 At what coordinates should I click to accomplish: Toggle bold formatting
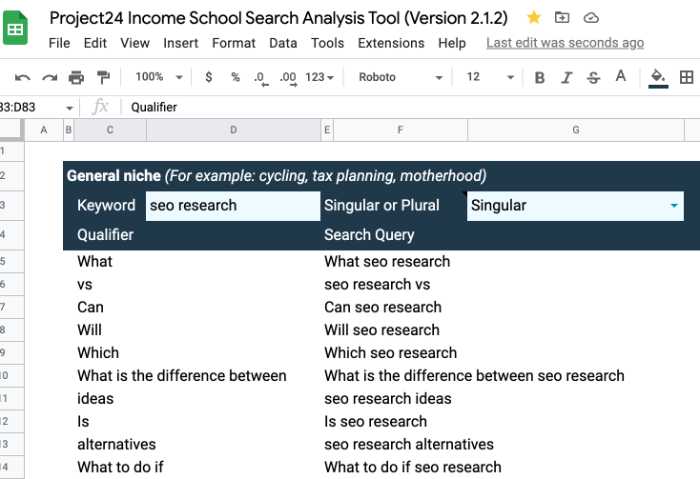click(539, 78)
